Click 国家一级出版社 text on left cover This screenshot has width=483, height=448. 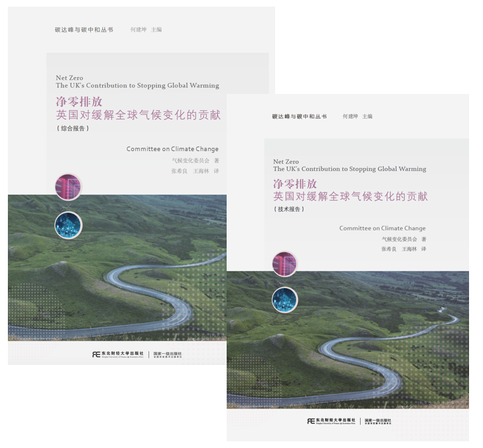click(x=168, y=353)
